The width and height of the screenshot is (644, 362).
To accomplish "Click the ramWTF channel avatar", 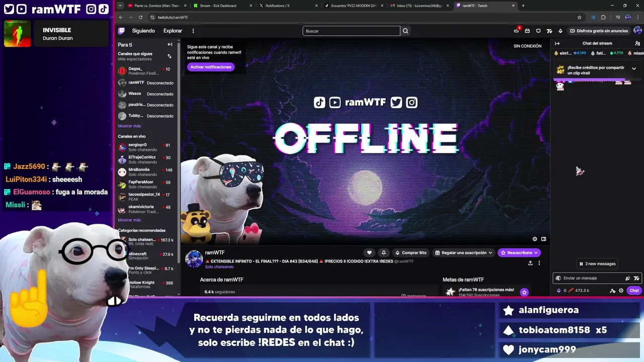I will pyautogui.click(x=194, y=259).
